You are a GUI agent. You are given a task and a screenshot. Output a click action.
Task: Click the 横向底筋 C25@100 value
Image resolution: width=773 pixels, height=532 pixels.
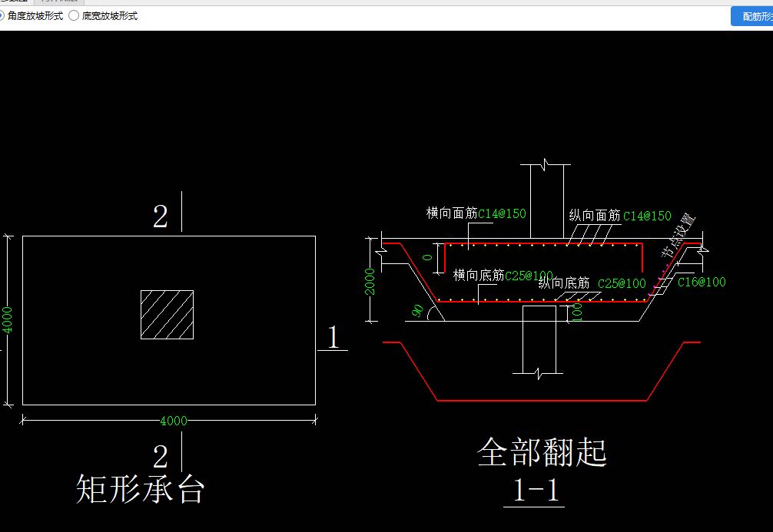pyautogui.click(x=529, y=276)
